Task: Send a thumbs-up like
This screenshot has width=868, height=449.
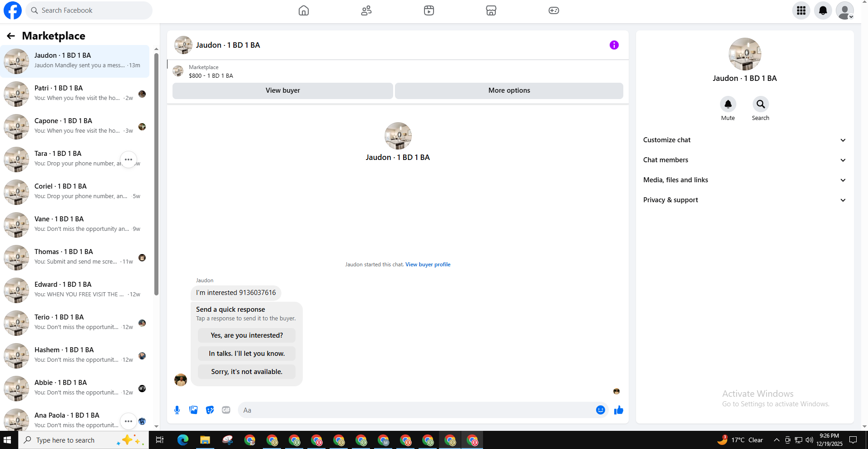Action: pos(619,410)
